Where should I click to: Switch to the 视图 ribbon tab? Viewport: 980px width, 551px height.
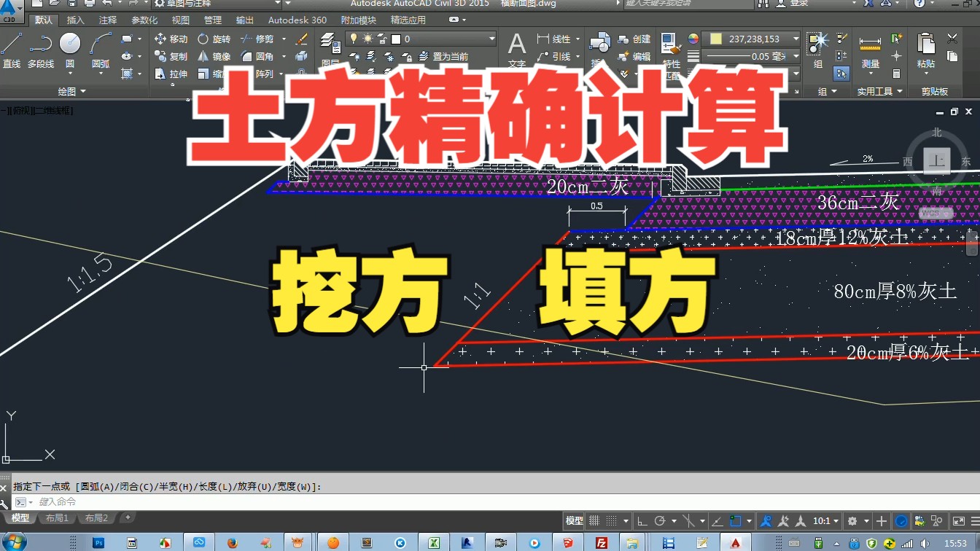tap(180, 20)
